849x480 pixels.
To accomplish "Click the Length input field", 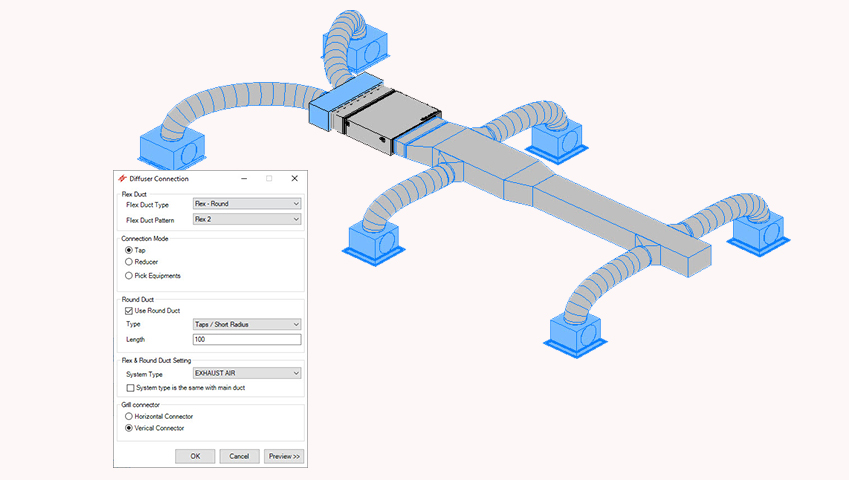I will click(247, 339).
